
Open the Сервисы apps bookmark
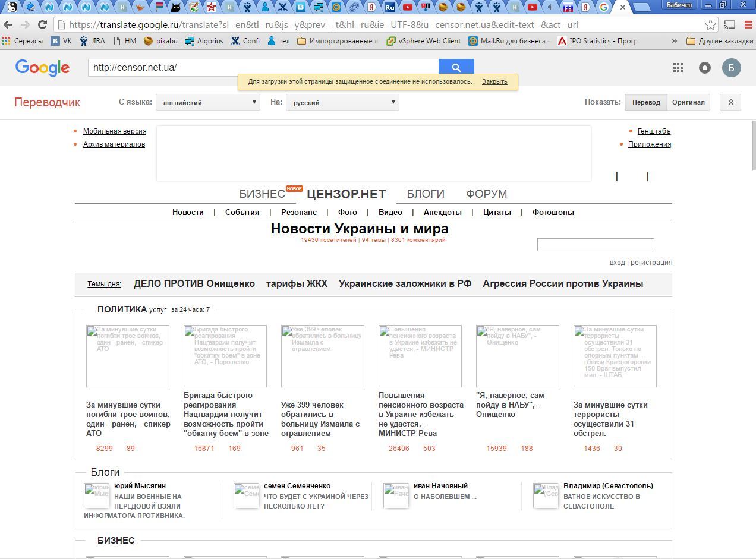23,41
